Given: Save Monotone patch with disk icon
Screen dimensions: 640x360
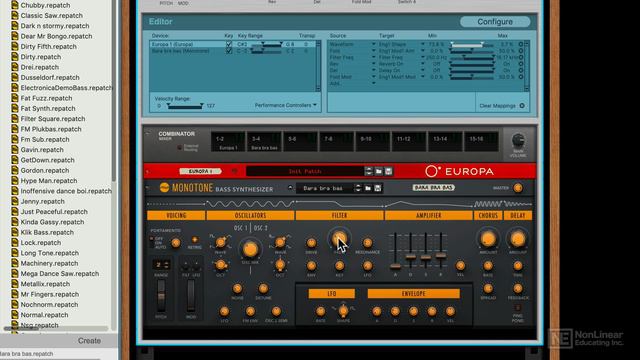Looking at the screenshot, I should (378, 188).
